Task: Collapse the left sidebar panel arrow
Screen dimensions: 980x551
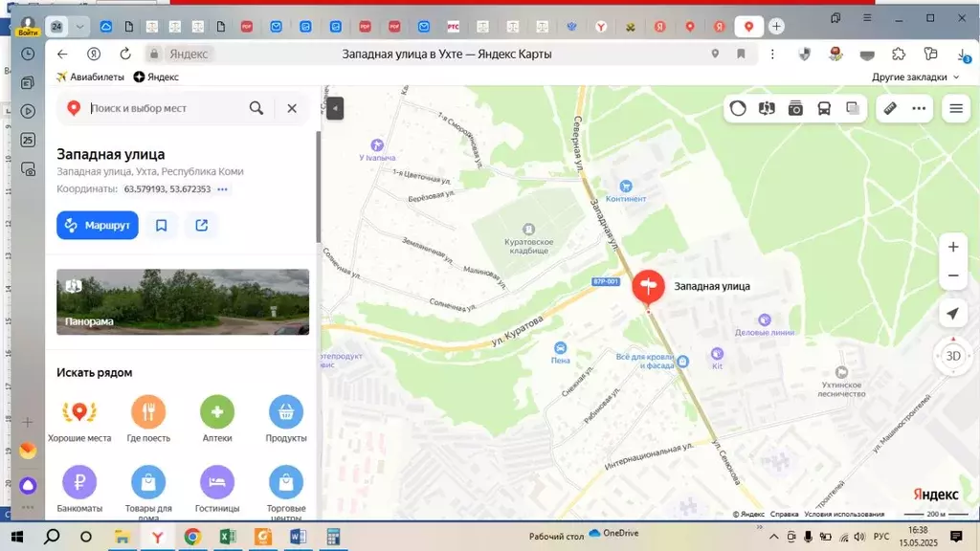Action: point(335,109)
